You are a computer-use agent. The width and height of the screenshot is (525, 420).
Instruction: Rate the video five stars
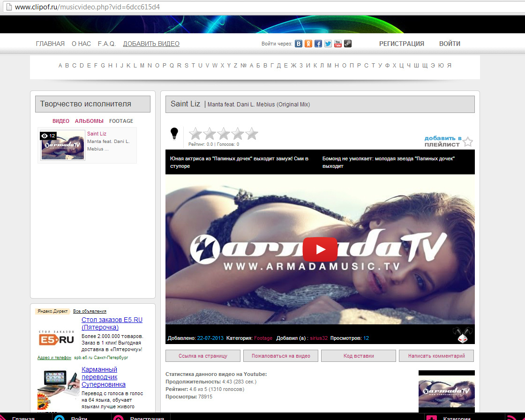(251, 134)
